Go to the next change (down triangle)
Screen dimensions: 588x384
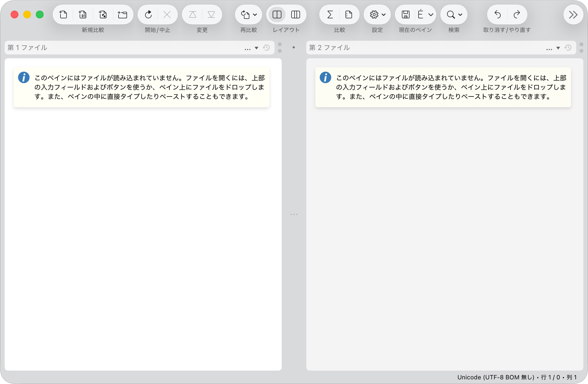(211, 14)
